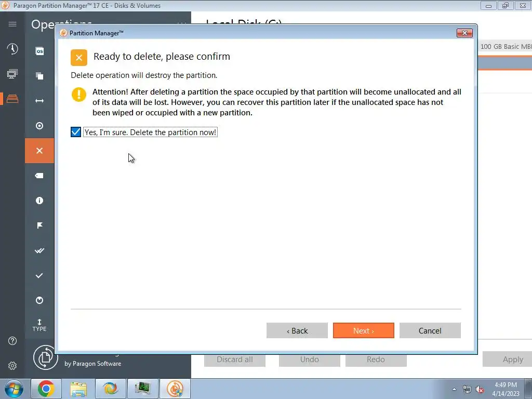Open the Windows Start menu
This screenshot has width=532, height=399.
14,389
